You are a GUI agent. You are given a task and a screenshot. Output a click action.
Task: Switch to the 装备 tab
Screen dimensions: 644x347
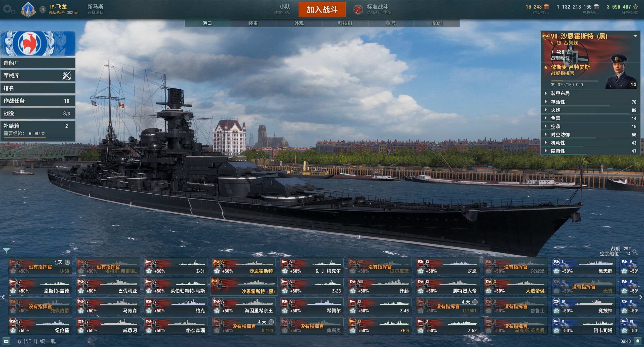(253, 23)
